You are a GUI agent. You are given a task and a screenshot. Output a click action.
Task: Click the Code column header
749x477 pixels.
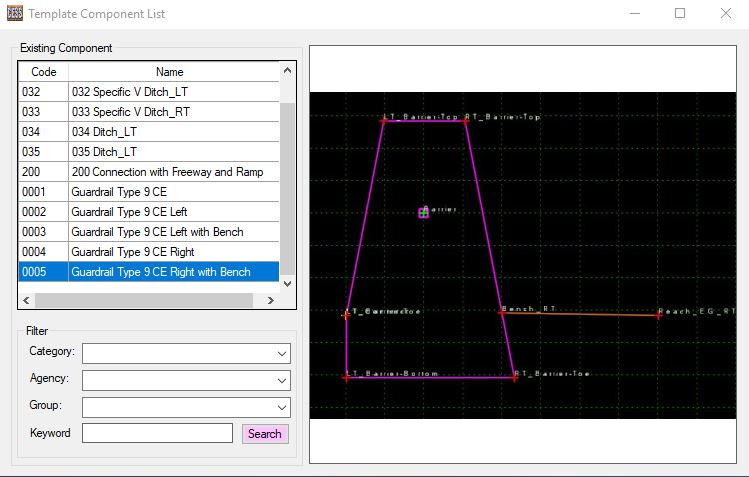pyautogui.click(x=43, y=72)
